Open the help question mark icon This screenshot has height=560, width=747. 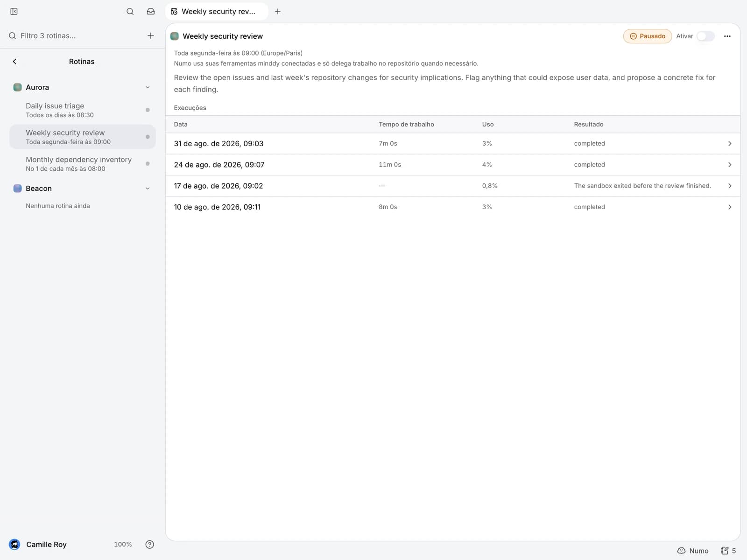click(149, 544)
